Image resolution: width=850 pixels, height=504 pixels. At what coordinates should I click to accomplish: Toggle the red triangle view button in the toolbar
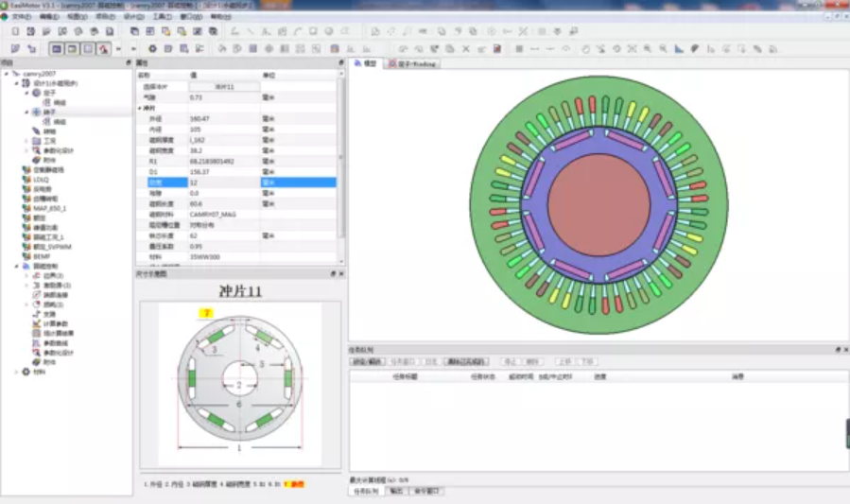pyautogui.click(x=104, y=49)
